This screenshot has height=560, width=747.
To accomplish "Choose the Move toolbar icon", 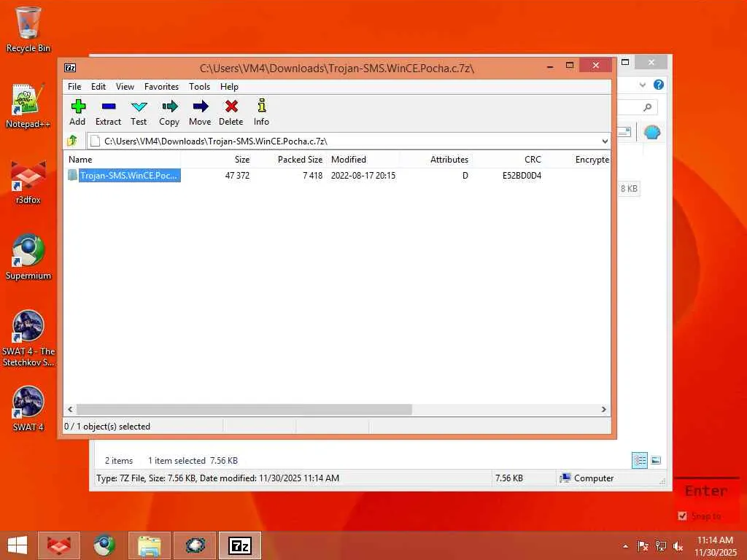I will point(200,112).
